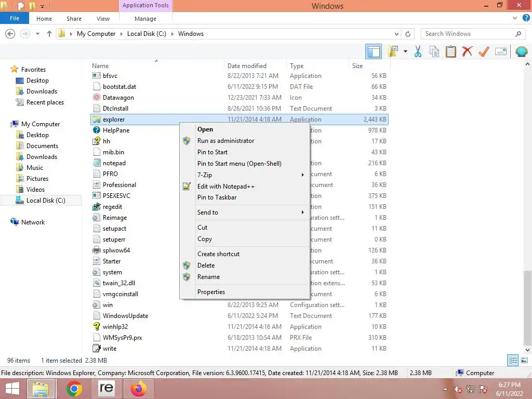This screenshot has width=532, height=399.
Task: Expand the ribbon with the chevron
Action: coord(515,18)
